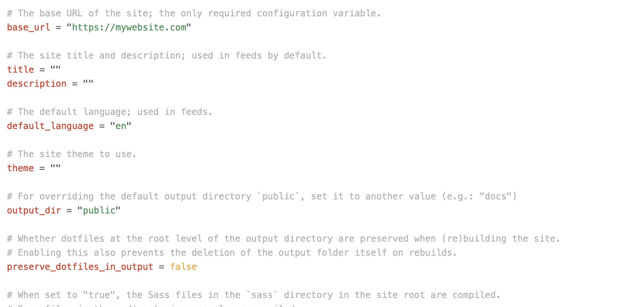The width and height of the screenshot is (644, 307).
Task: Click the default language comment line
Action: (110, 112)
